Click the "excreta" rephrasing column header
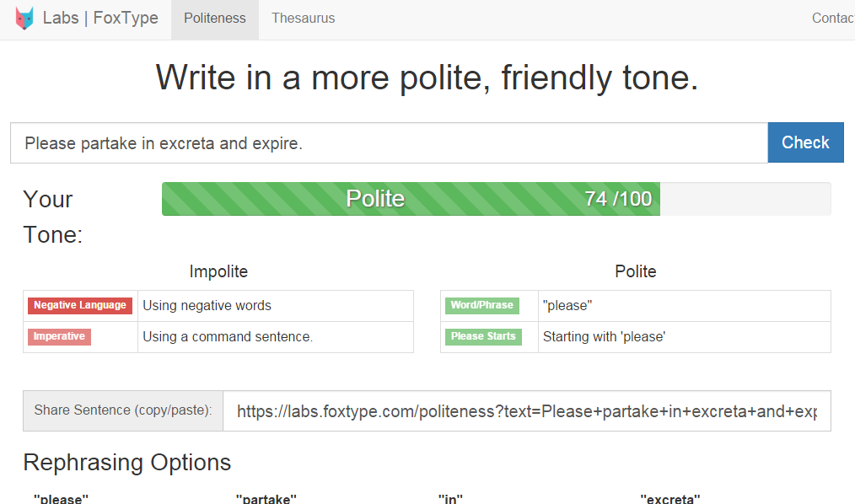 click(669, 498)
